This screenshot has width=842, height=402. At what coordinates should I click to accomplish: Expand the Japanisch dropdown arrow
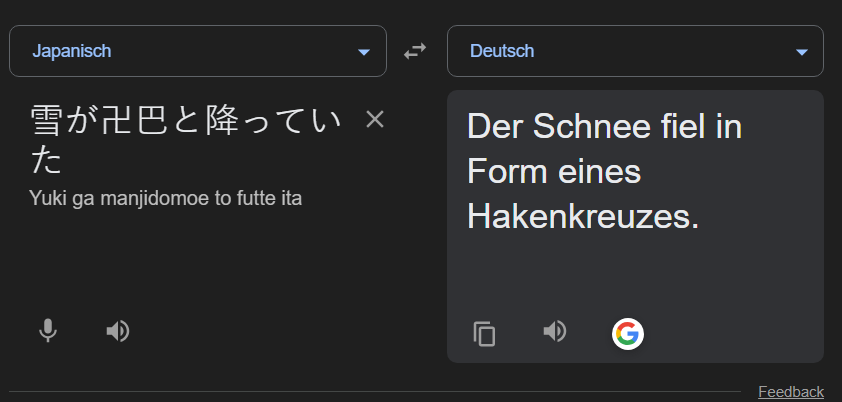363,52
